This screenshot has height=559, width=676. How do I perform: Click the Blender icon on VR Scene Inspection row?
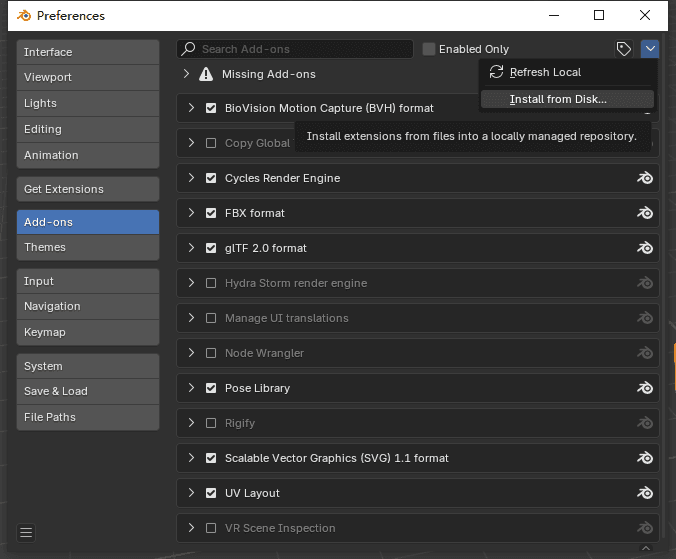[645, 528]
